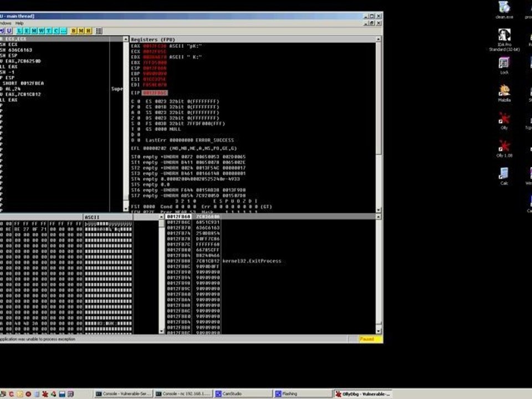Open Options via the list toolbar icon

pyautogui.click(x=99, y=31)
